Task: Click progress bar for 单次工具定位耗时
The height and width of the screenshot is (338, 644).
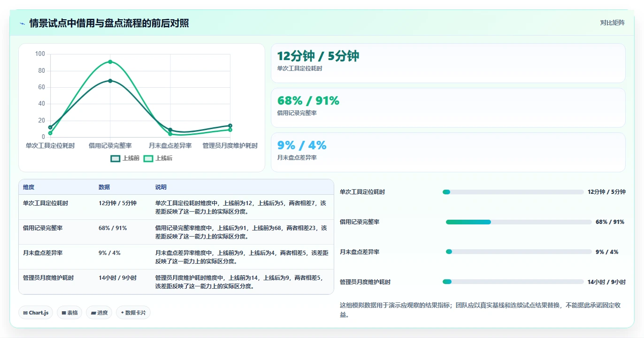Action: (513, 192)
